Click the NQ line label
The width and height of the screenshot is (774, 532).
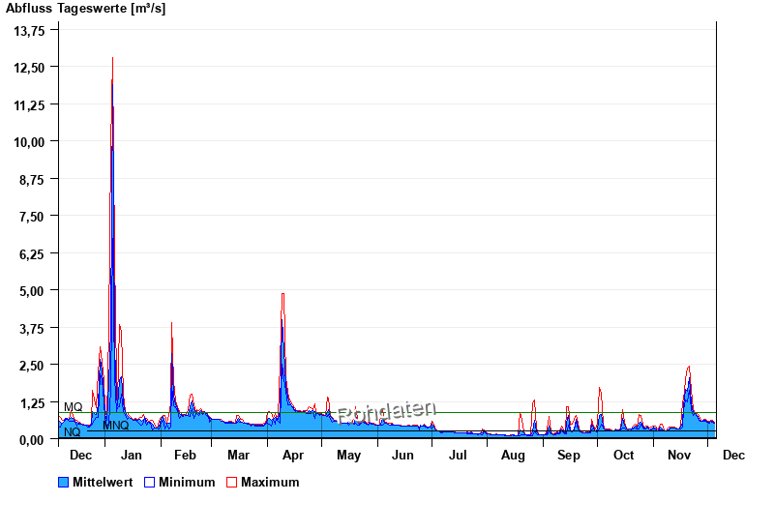coord(72,432)
